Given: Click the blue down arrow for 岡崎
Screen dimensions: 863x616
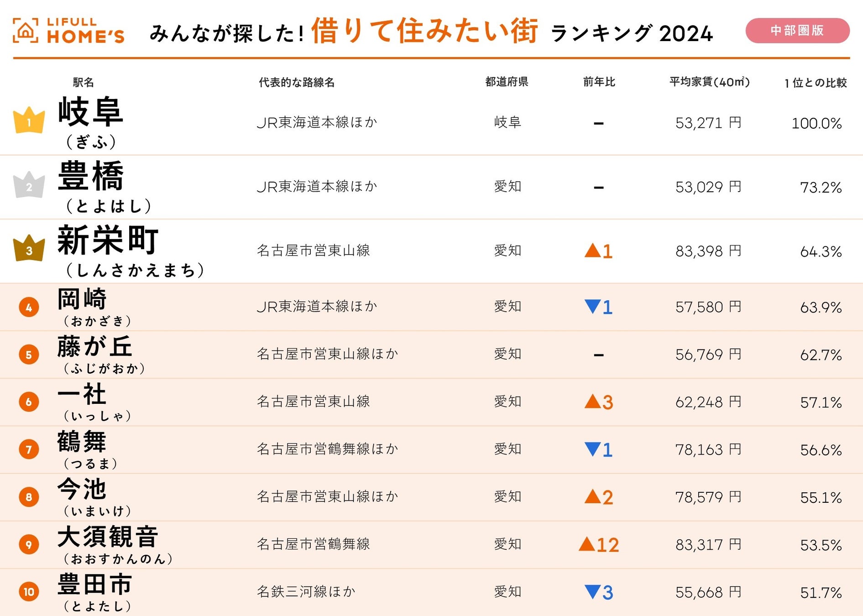Looking at the screenshot, I should (x=592, y=306).
